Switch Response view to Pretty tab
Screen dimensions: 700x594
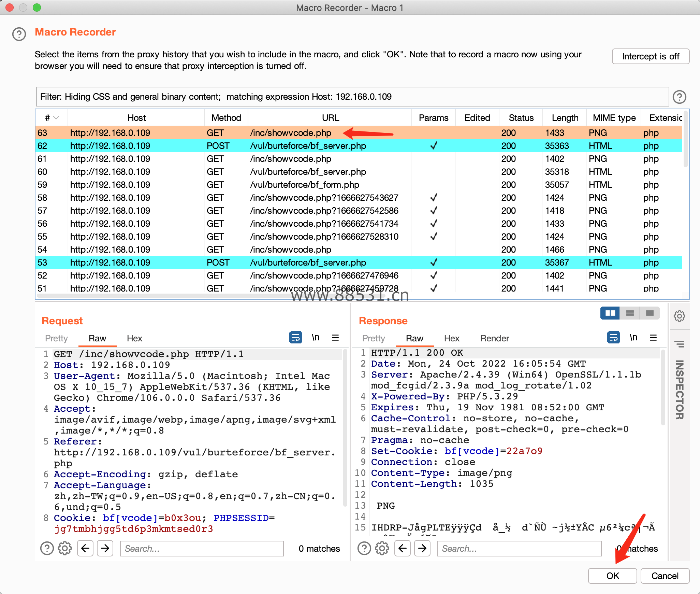(x=374, y=338)
